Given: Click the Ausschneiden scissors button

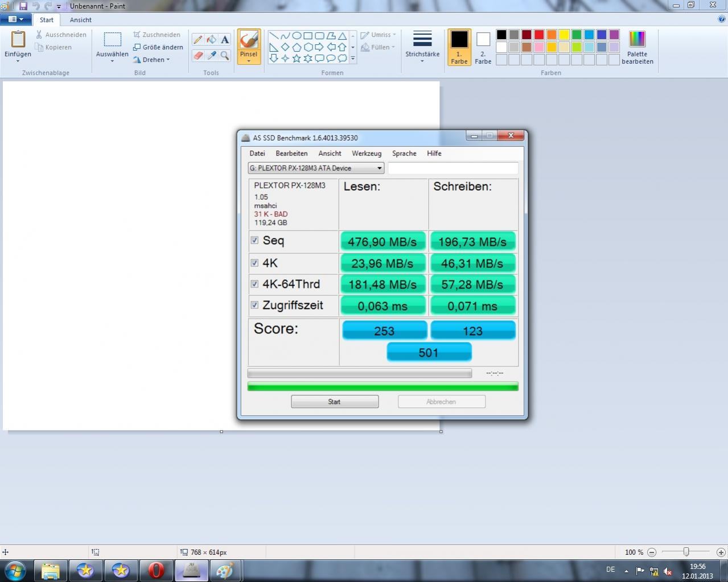Looking at the screenshot, I should pos(61,35).
